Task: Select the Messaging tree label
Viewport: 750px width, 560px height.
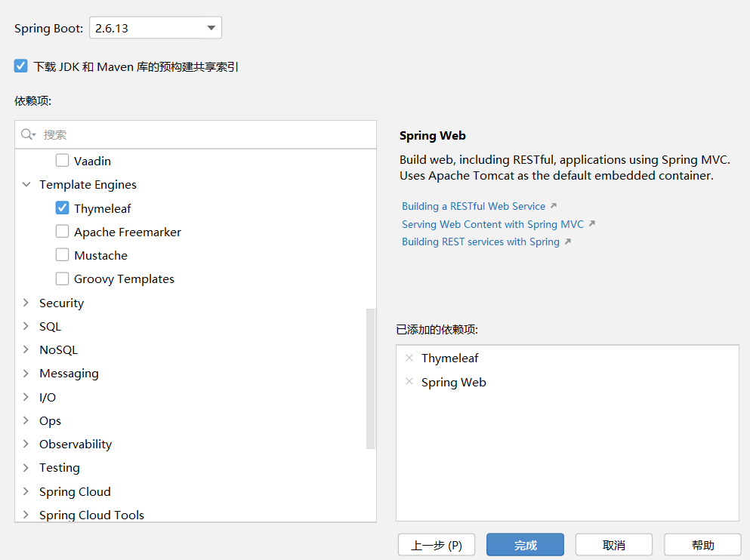Action: pos(69,373)
